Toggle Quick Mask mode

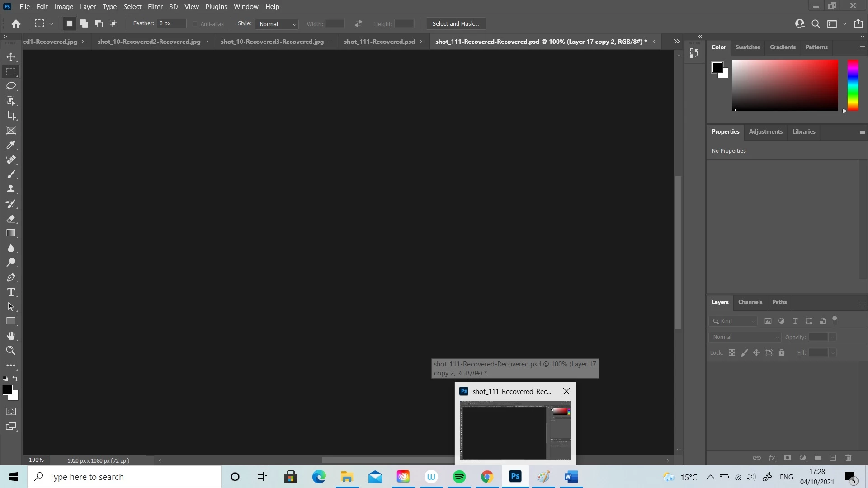[x=11, y=412]
